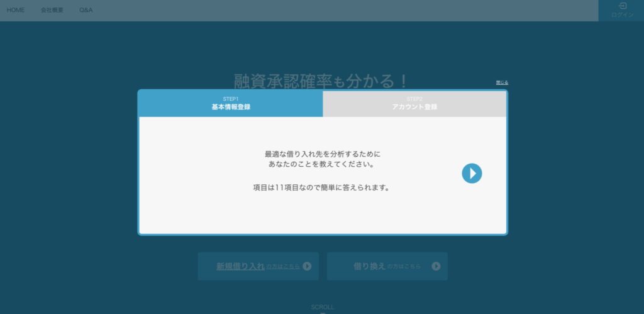644x314 pixels.
Task: Close the dialog via 閉じる link
Action: 502,82
